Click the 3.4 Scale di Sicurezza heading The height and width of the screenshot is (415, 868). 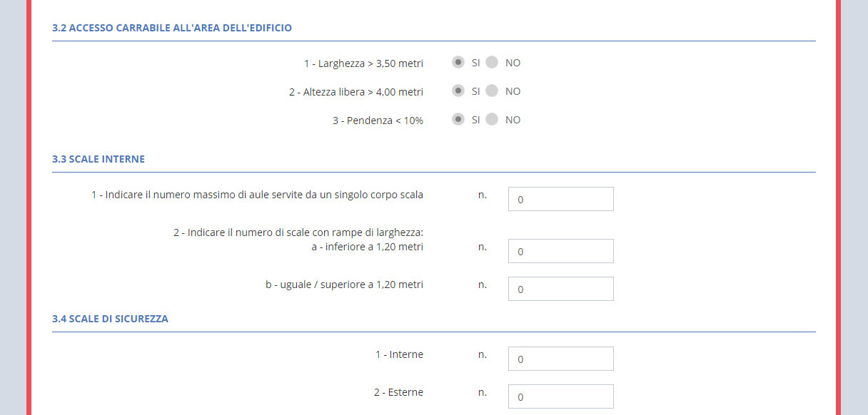click(110, 319)
